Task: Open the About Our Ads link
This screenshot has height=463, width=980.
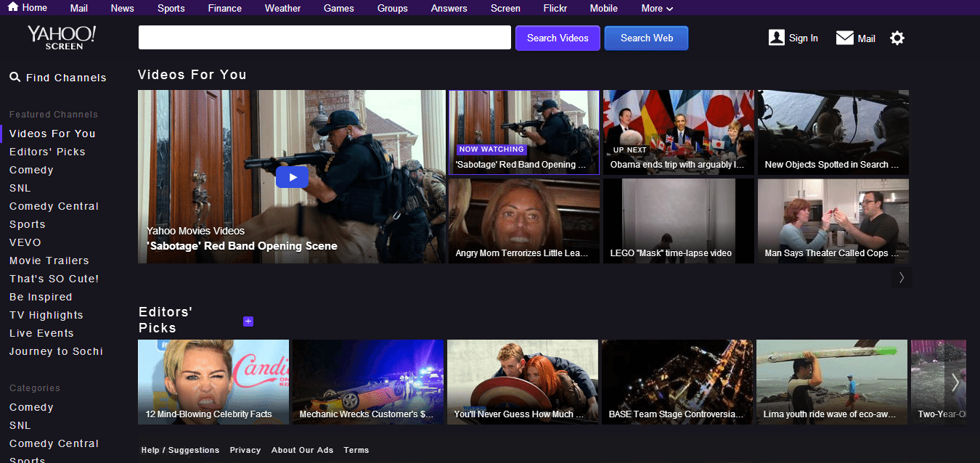Action: point(302,450)
